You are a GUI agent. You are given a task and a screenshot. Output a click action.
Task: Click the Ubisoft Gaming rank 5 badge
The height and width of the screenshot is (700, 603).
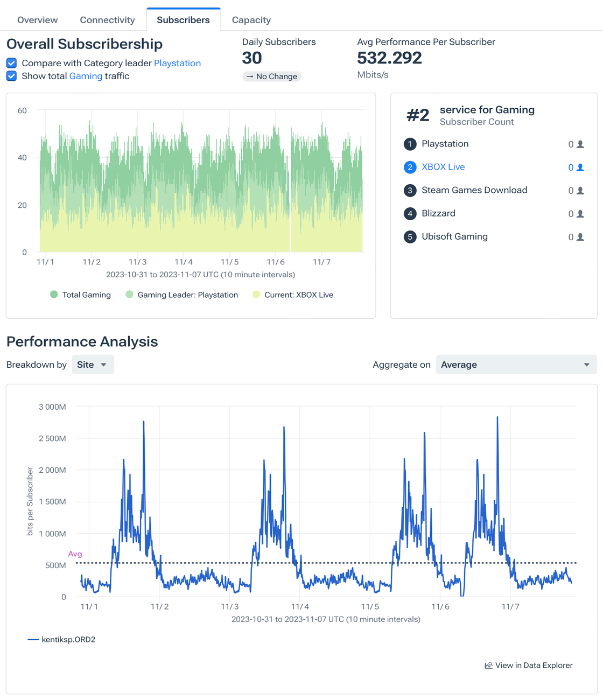pos(410,237)
